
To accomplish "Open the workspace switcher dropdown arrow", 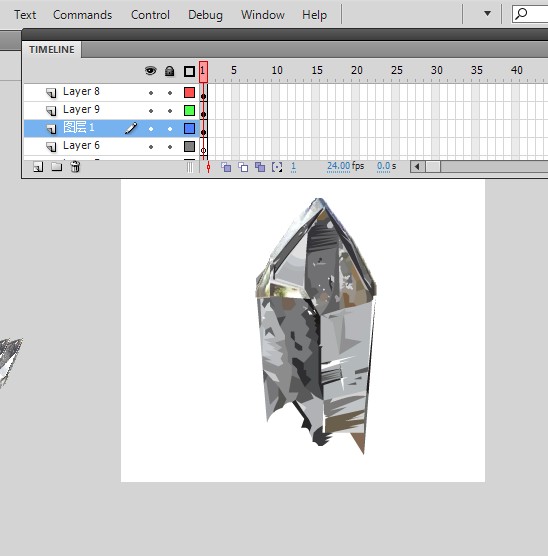I will tap(487, 14).
